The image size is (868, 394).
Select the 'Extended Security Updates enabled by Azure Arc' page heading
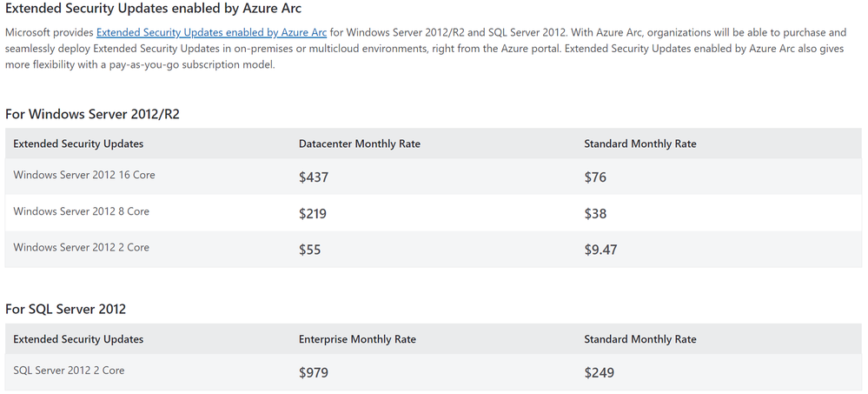[153, 9]
